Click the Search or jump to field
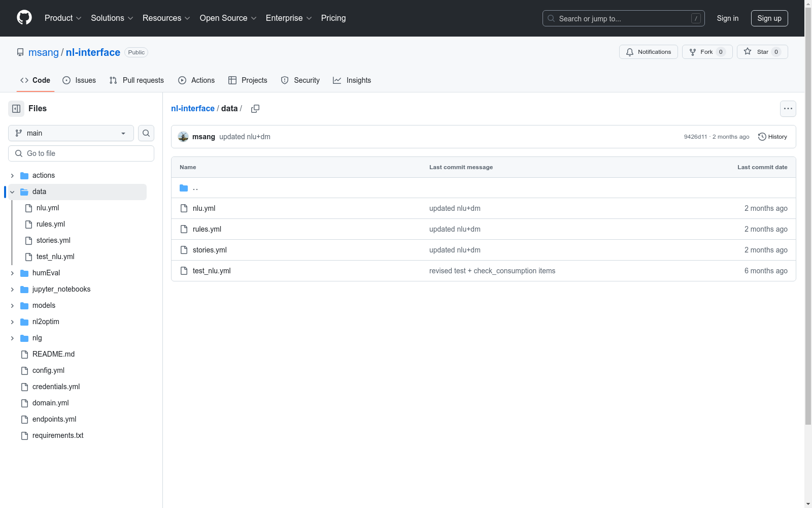The width and height of the screenshot is (812, 508). (624, 18)
